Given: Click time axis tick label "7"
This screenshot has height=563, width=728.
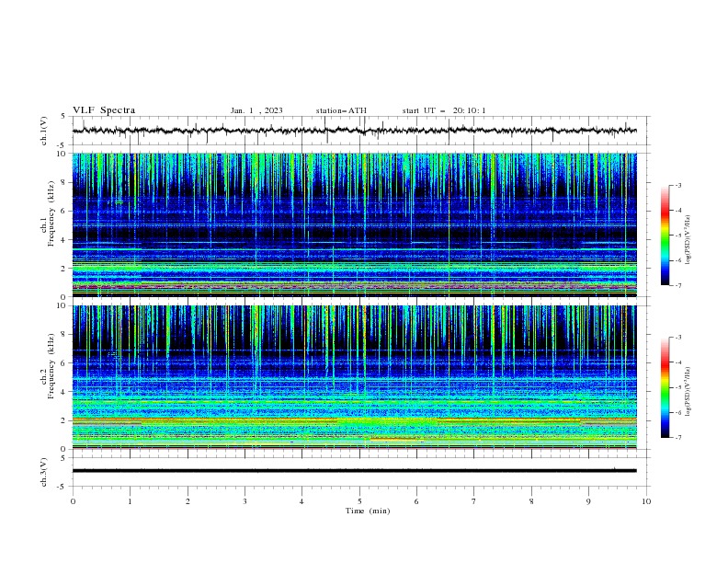Looking at the screenshot, I should tap(474, 501).
